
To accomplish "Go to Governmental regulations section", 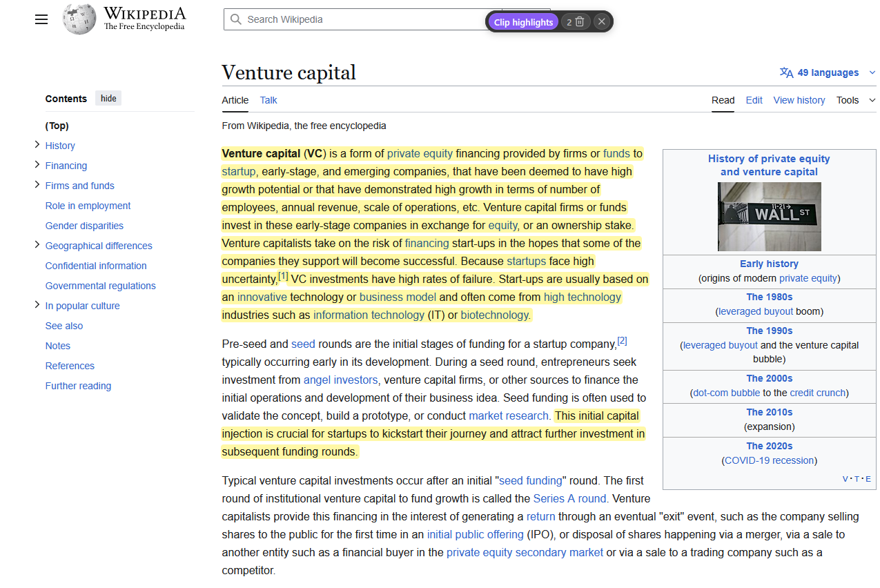I will (100, 286).
